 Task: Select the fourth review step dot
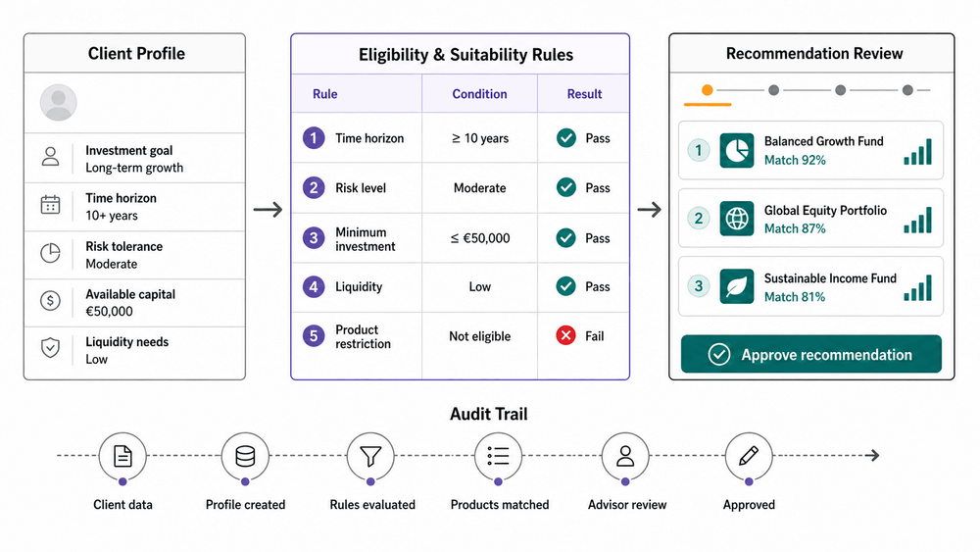click(907, 90)
